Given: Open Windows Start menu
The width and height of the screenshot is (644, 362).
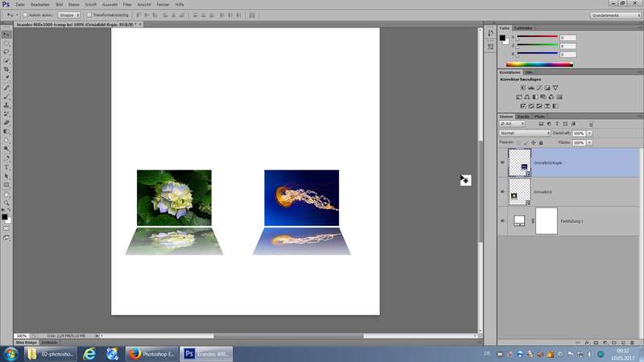Looking at the screenshot, I should [11, 354].
